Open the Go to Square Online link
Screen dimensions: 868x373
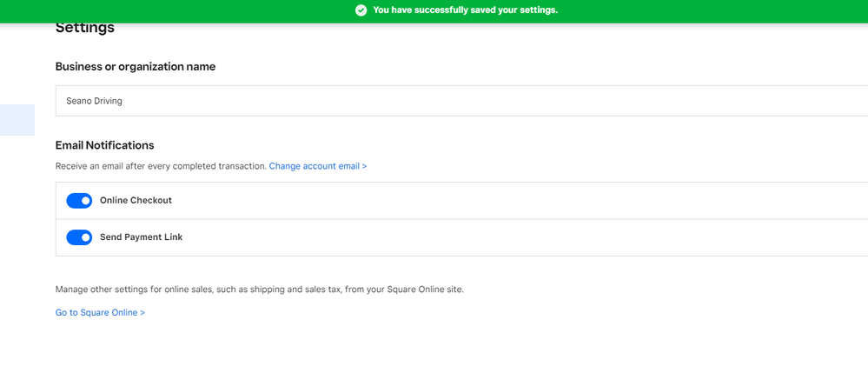pos(100,312)
